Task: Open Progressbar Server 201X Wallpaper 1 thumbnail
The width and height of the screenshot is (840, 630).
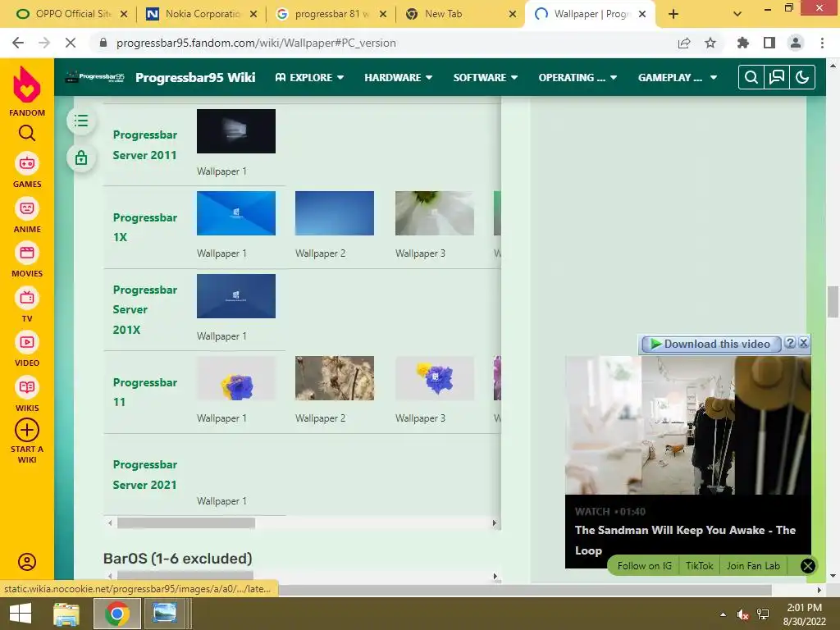Action: click(x=236, y=296)
